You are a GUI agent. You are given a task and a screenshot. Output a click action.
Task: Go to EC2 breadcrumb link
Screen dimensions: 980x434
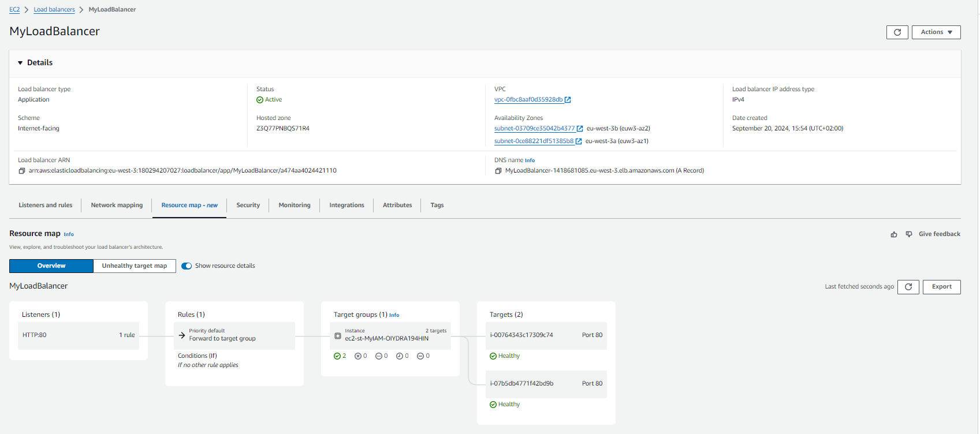pos(14,10)
